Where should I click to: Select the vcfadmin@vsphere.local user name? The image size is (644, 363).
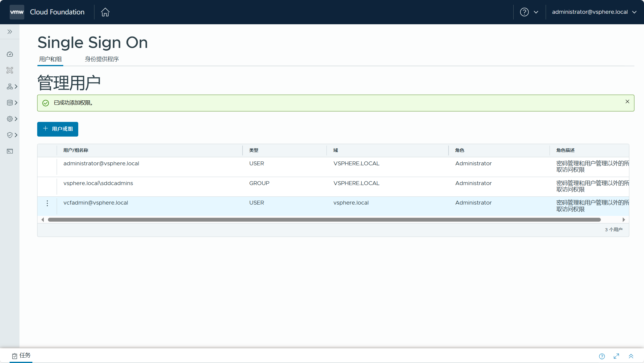coord(96,203)
